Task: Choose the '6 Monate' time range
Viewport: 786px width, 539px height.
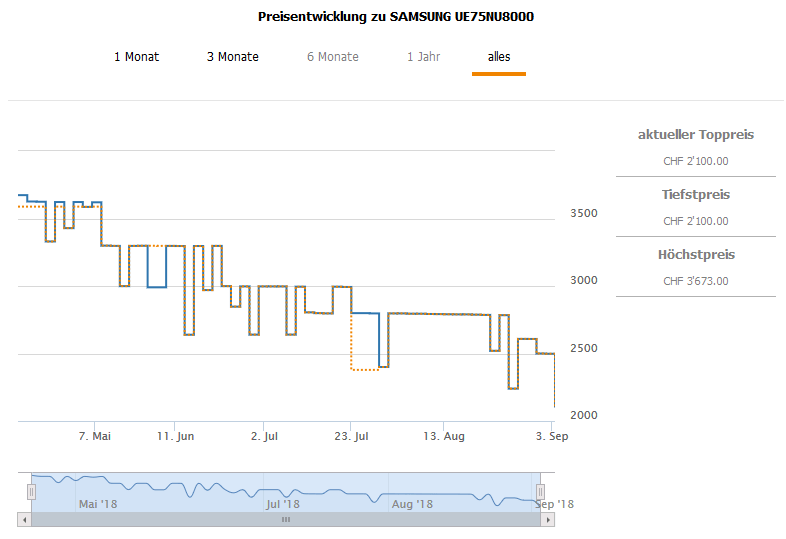Action: tap(332, 57)
